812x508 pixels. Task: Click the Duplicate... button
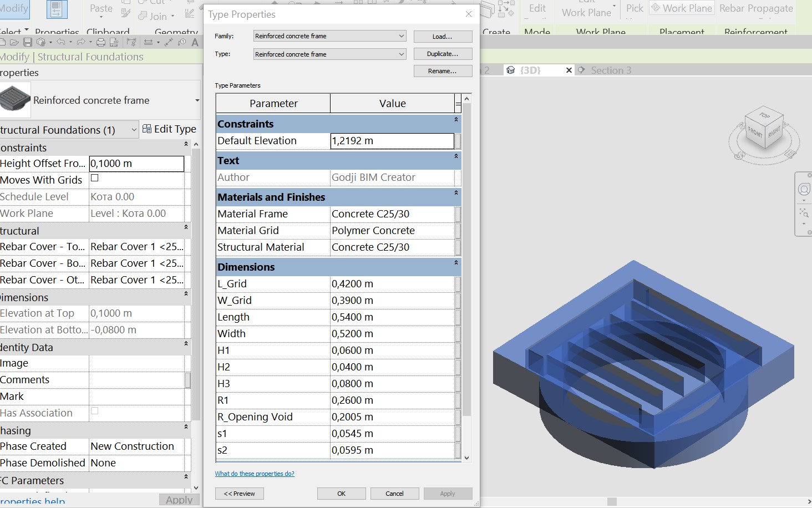coord(443,54)
